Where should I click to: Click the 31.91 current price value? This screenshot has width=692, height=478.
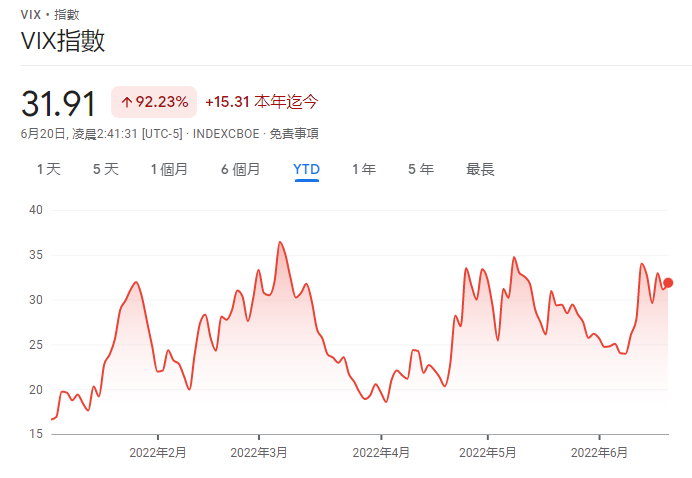58,103
